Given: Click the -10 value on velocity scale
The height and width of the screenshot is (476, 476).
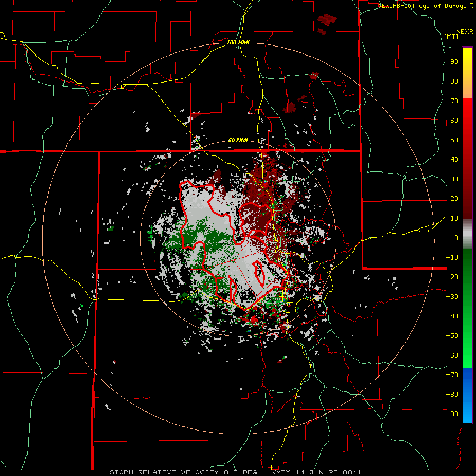Looking at the screenshot, I should pos(452,258).
